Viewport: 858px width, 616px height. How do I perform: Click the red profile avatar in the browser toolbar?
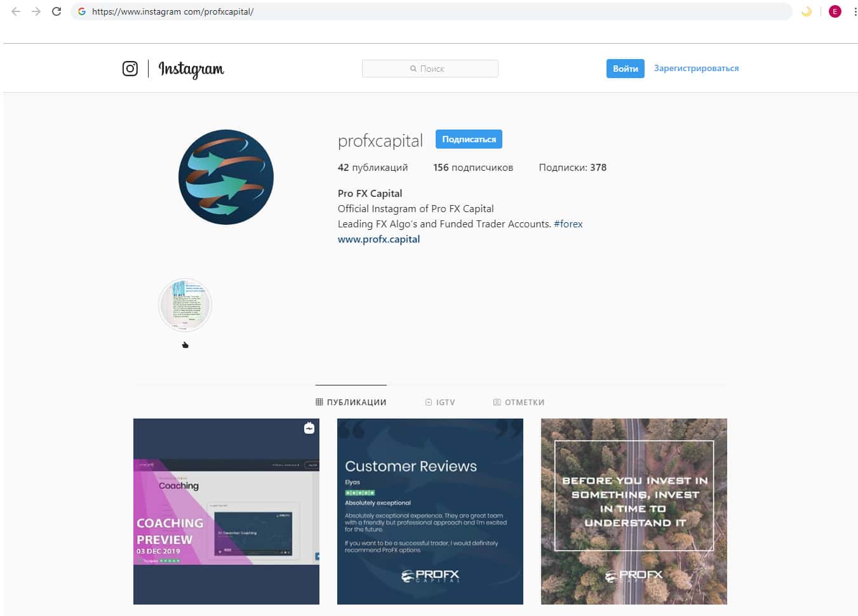(x=835, y=11)
